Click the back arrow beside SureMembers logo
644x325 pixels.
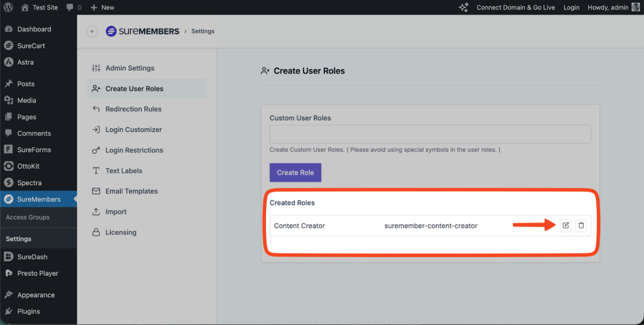(92, 31)
